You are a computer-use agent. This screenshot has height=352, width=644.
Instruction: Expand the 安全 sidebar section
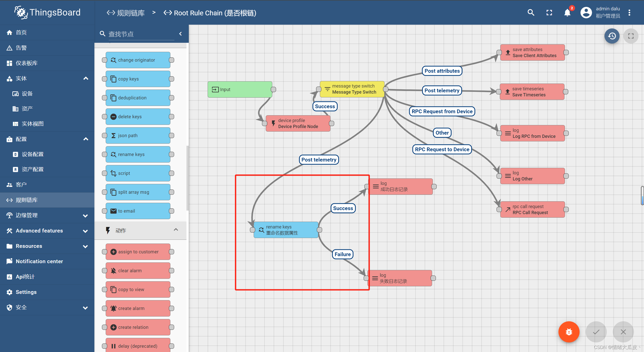[x=86, y=308]
